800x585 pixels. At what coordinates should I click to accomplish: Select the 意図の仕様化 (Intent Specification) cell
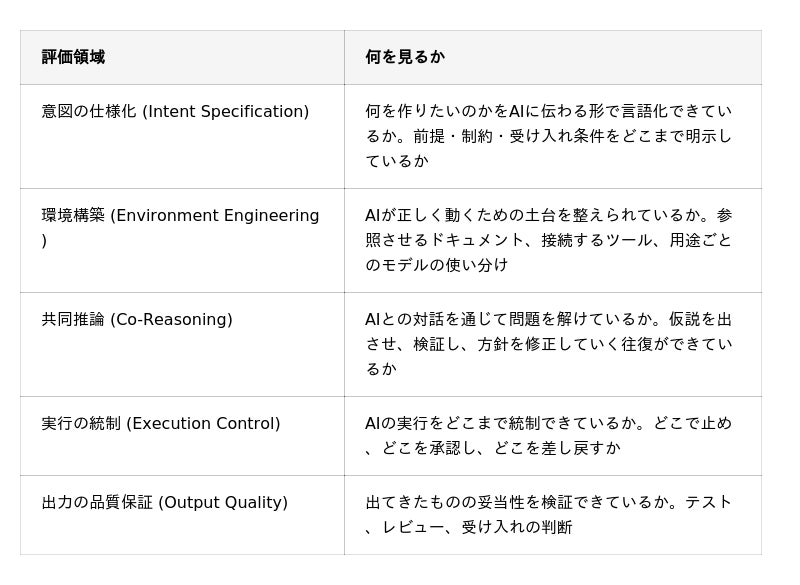[182, 136]
